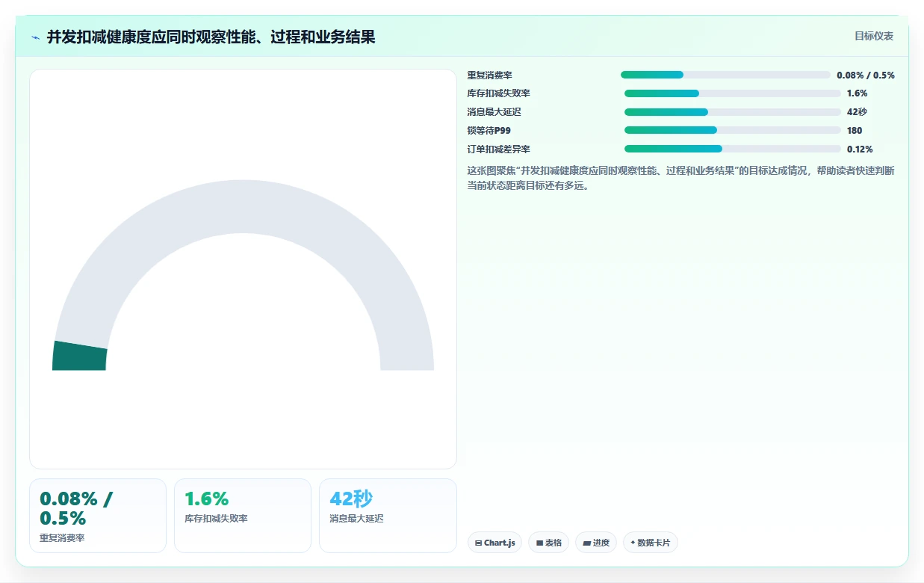Image resolution: width=924 pixels, height=583 pixels.
Task: Click the 重复消费率 row label in list
Action: (x=490, y=75)
